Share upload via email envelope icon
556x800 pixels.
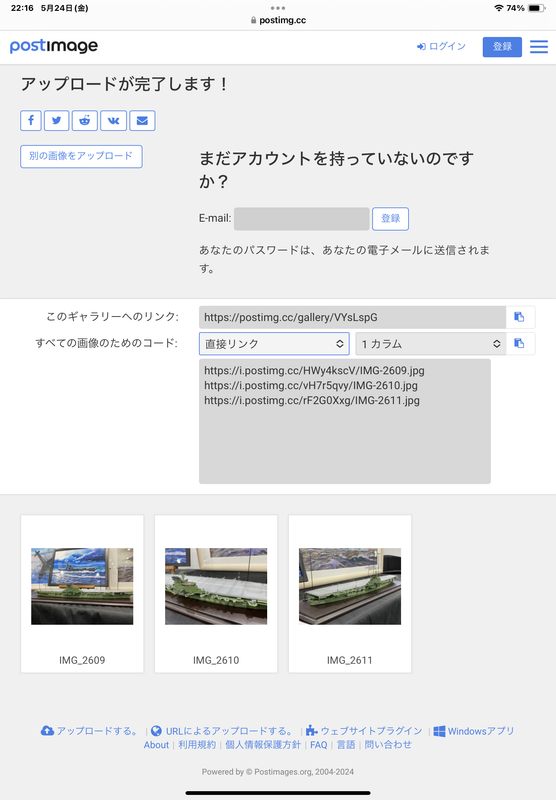tap(142, 120)
